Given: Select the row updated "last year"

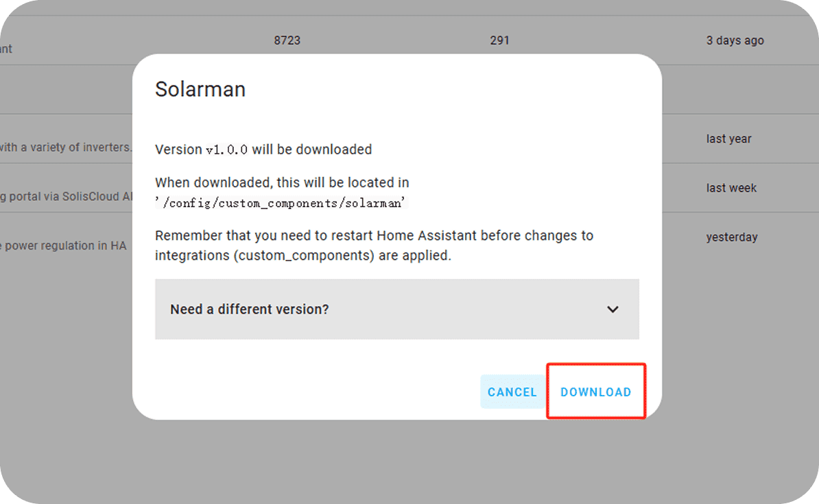Looking at the screenshot, I should [728, 139].
